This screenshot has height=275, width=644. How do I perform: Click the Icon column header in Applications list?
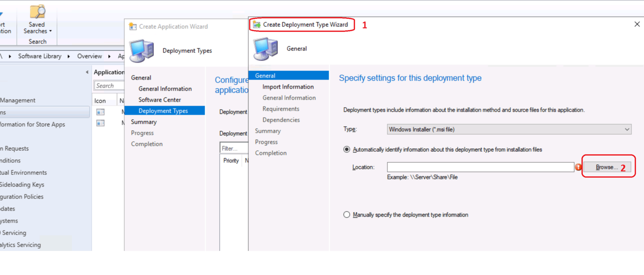point(100,101)
